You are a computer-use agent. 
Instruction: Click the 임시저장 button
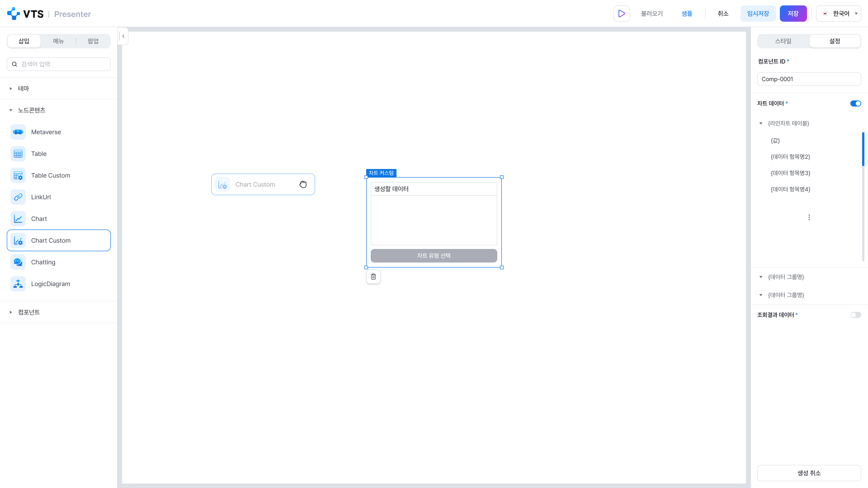[758, 14]
